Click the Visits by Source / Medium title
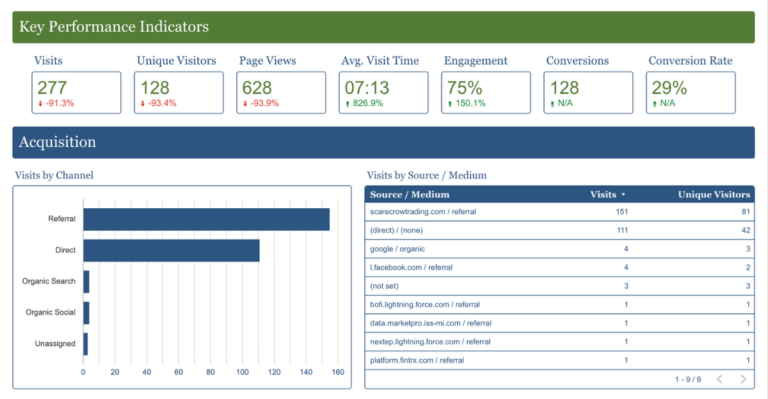Screen dimensions: 768x399 tap(427, 175)
